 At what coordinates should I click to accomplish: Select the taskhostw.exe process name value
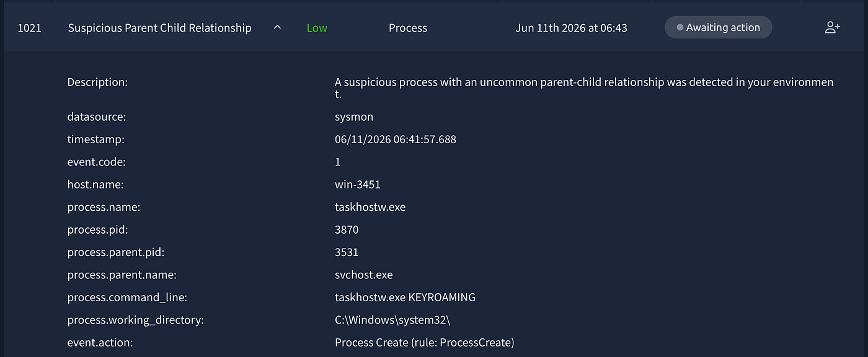click(370, 207)
